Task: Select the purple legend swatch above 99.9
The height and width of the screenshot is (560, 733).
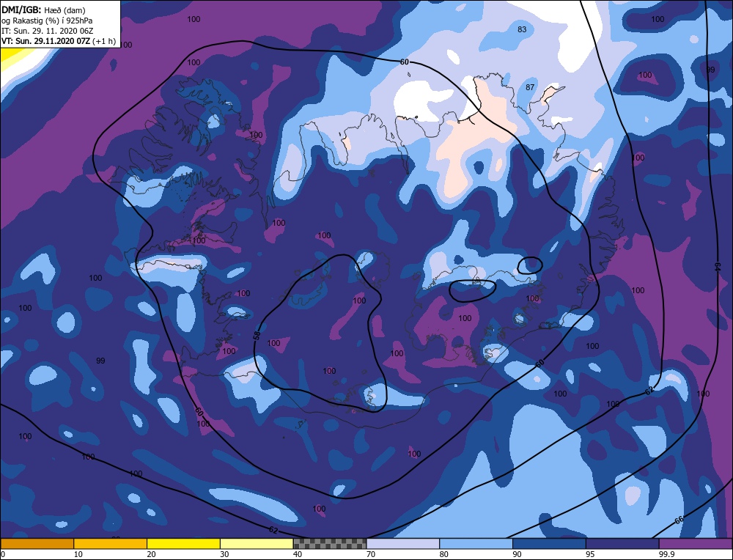Action: coord(696,544)
